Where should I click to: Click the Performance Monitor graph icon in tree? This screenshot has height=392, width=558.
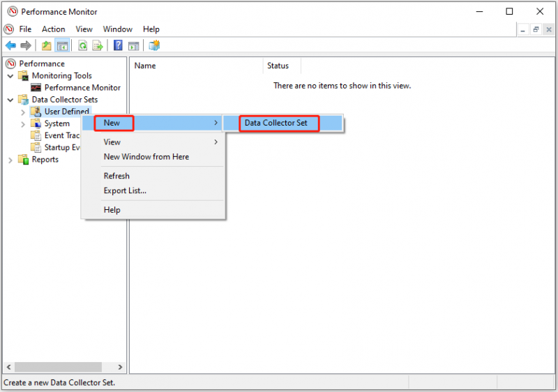[36, 87]
